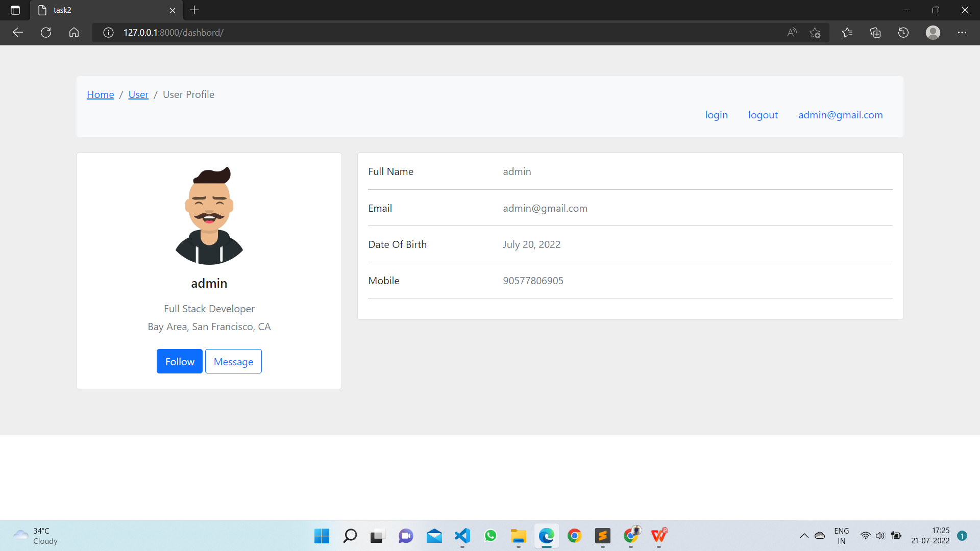The image size is (980, 551).
Task: Open Google Chrome from taskbar
Action: point(575,536)
